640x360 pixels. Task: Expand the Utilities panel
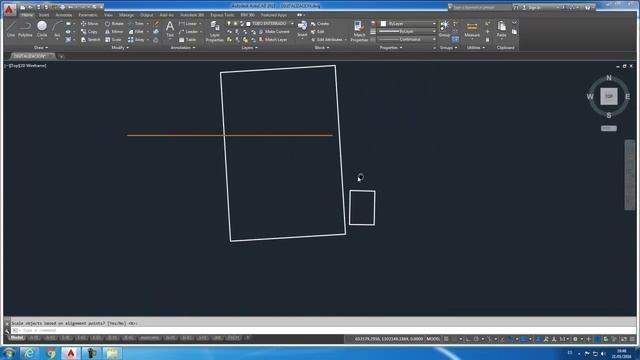tap(476, 48)
